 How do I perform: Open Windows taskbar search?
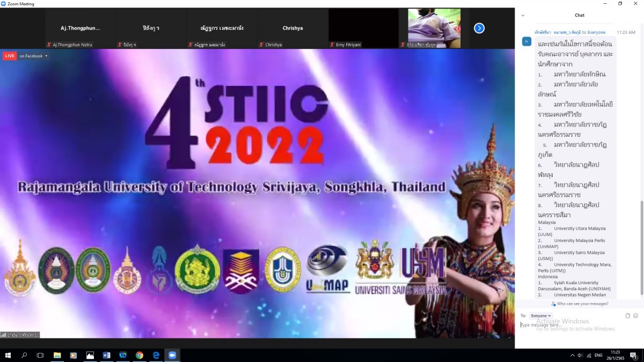click(x=24, y=355)
